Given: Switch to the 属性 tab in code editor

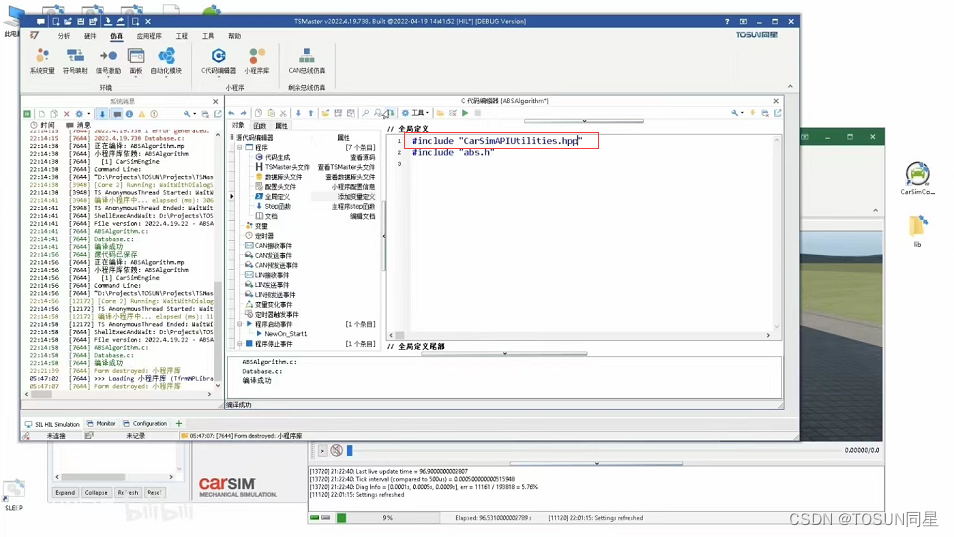Looking at the screenshot, I should (x=281, y=126).
